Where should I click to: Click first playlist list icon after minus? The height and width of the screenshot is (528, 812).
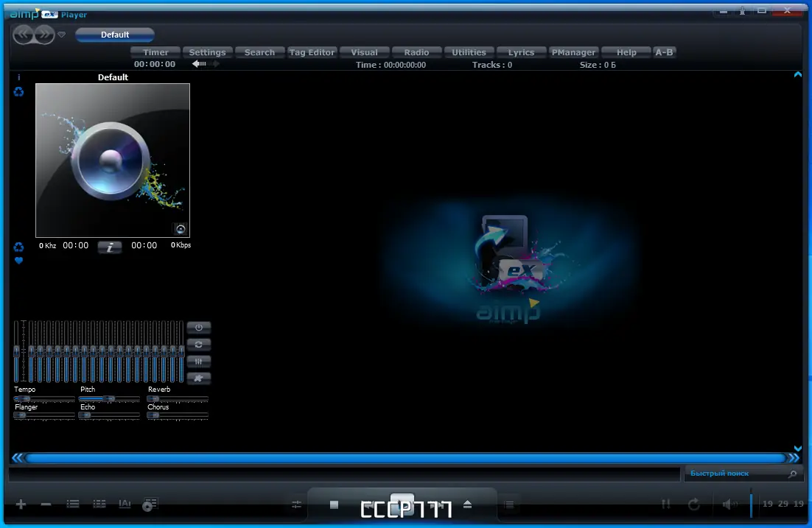72,504
